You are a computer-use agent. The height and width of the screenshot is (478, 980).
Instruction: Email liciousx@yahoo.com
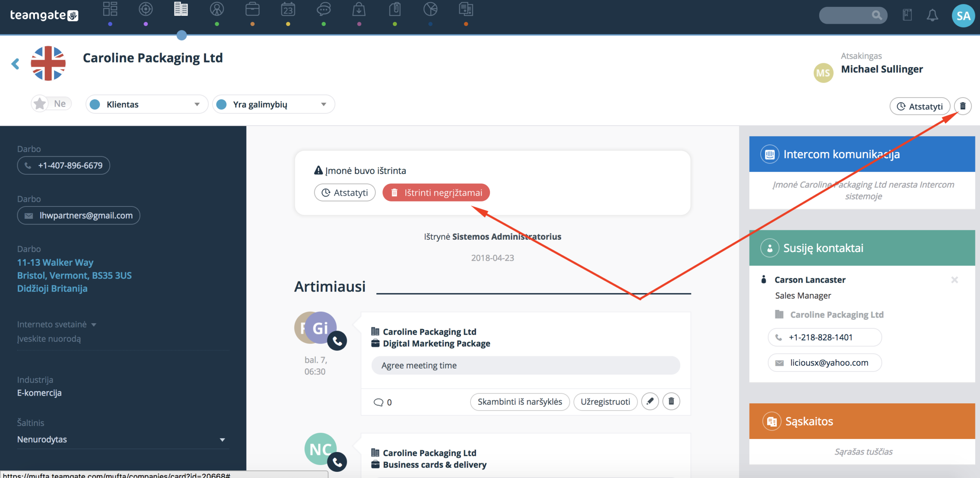825,363
